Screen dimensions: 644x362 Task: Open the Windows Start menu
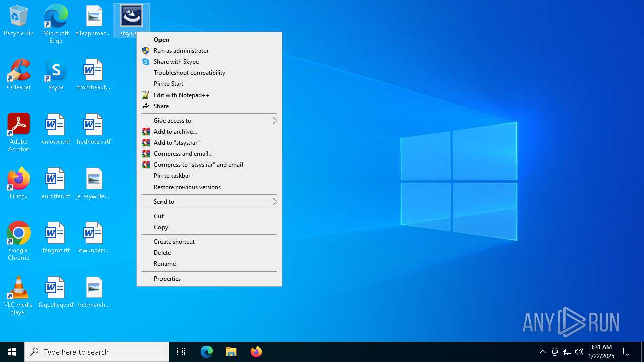12,352
